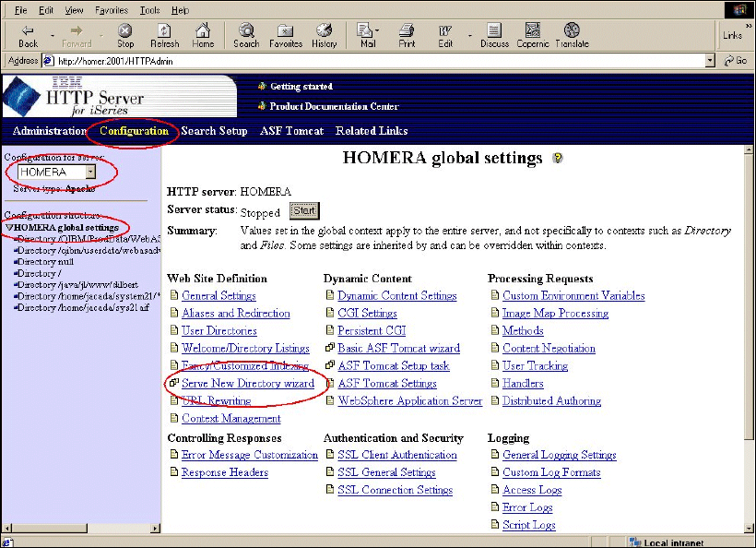Open the Back button history dropdown arrow

tap(52, 36)
